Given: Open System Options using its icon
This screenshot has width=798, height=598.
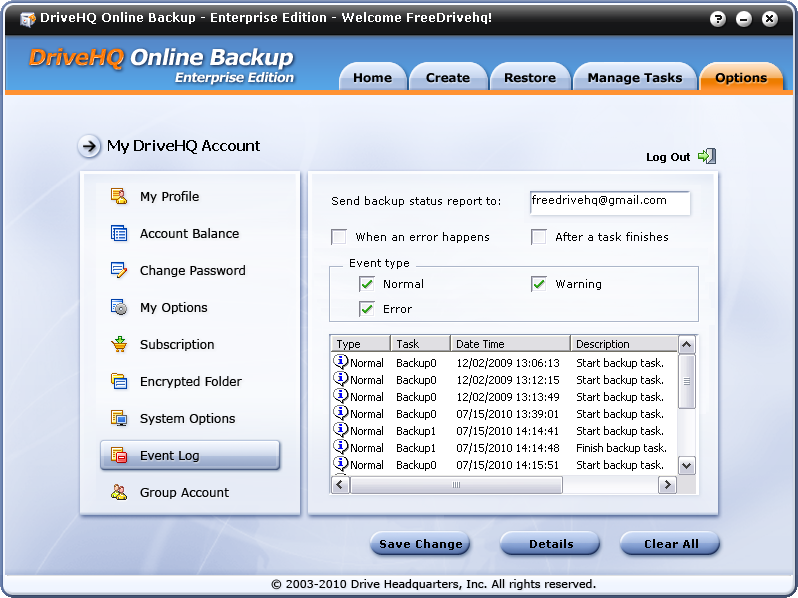Looking at the screenshot, I should 119,418.
